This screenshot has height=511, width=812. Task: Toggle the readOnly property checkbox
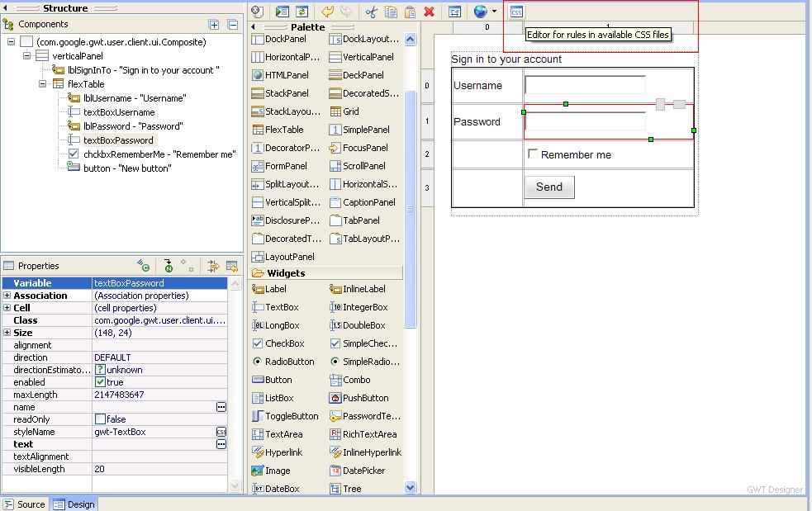[101, 419]
